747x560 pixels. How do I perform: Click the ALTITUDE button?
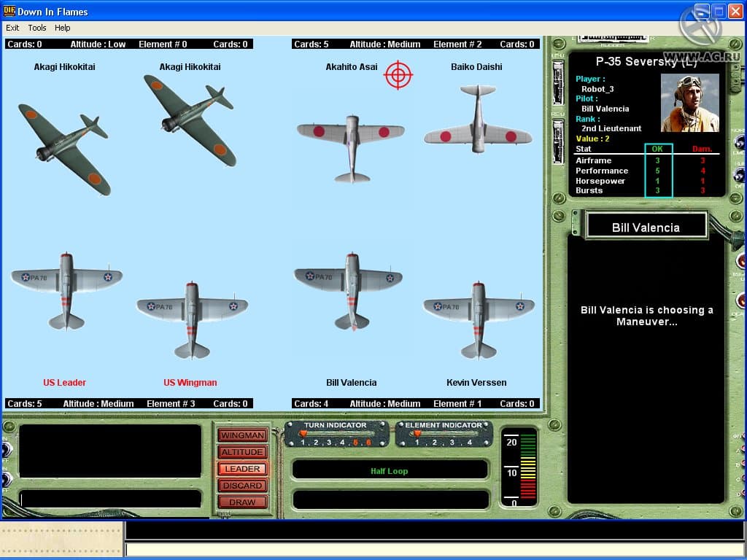click(x=242, y=452)
